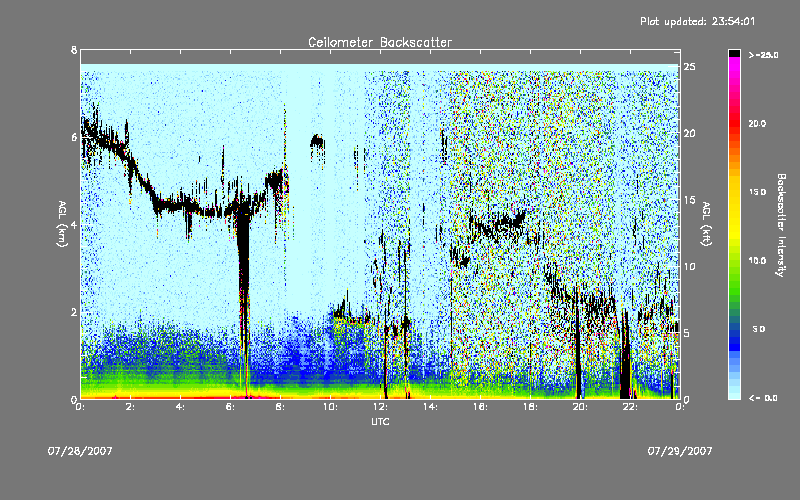Screen dimensions: 800x500
Task: Click the 4 km tick on left axis
Action: point(74,225)
